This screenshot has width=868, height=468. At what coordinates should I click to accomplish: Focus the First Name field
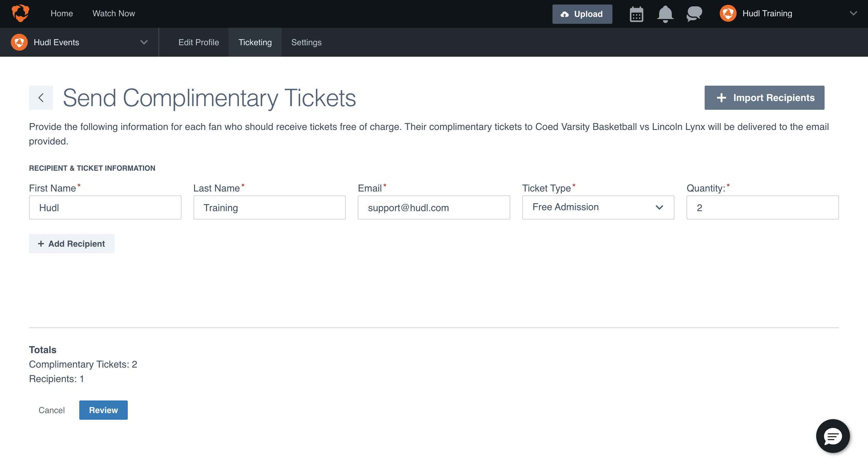[x=105, y=207]
